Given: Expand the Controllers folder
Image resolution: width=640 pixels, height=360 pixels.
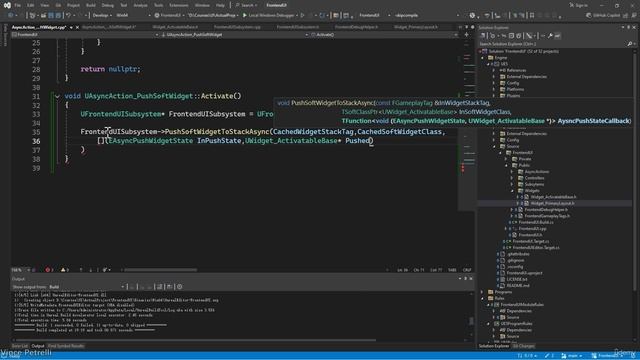Looking at the screenshot, I should point(512,178).
